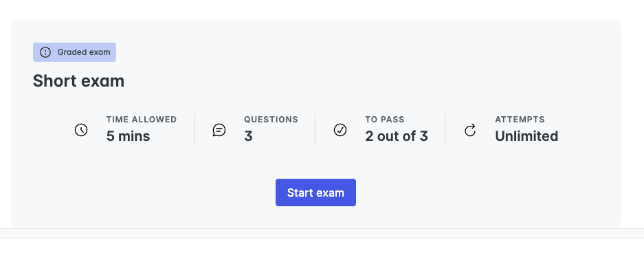The height and width of the screenshot is (264, 644).
Task: Click the 5 mins time value
Action: (x=128, y=136)
